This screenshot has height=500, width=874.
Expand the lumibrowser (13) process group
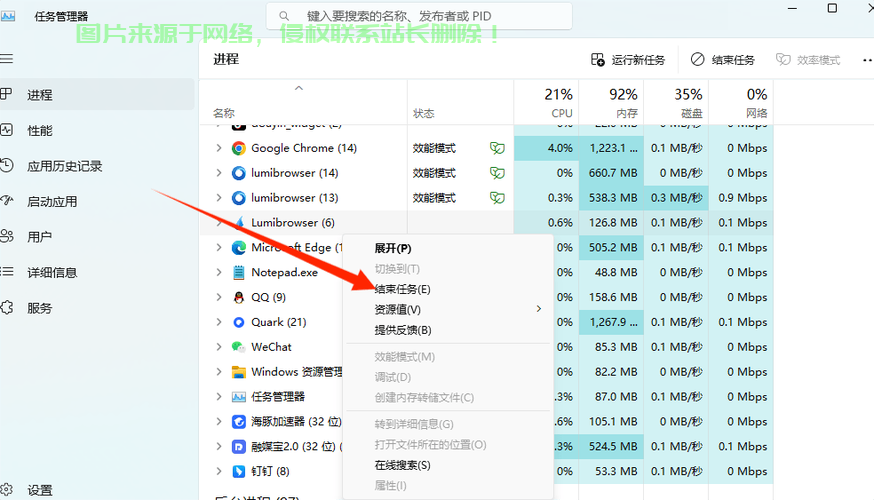coord(219,198)
